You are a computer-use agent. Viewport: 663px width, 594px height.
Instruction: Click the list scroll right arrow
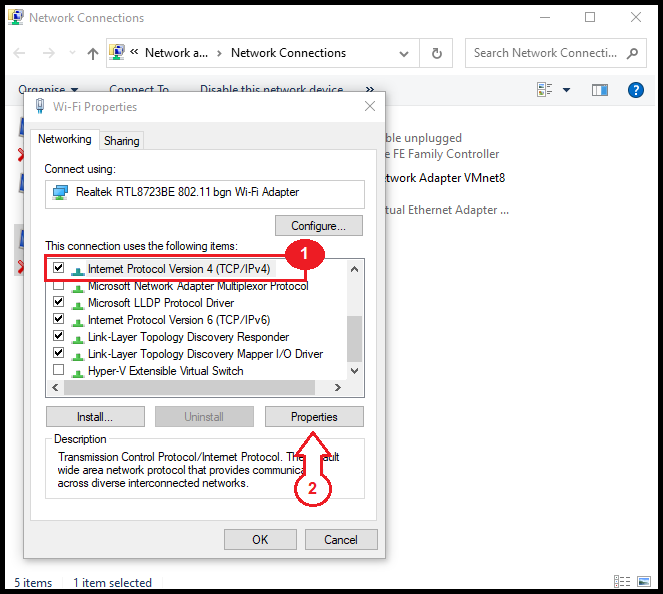[x=337, y=387]
